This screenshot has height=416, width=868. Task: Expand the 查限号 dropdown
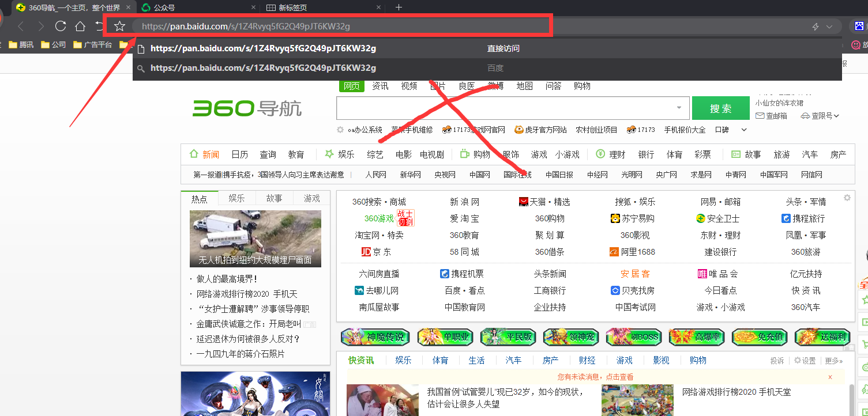tap(820, 116)
